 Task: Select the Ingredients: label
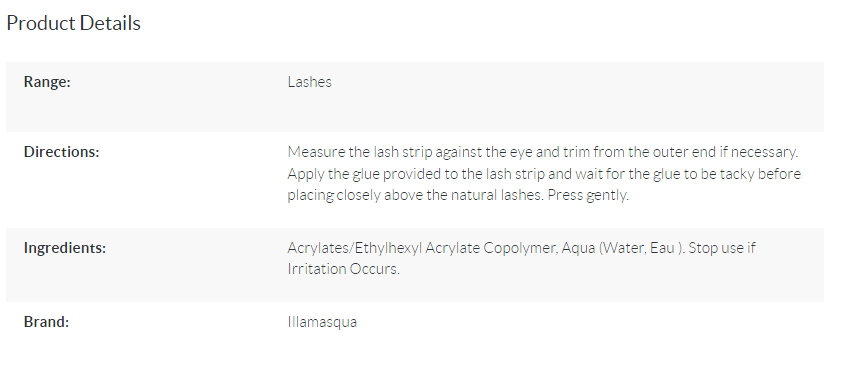pyautogui.click(x=65, y=248)
